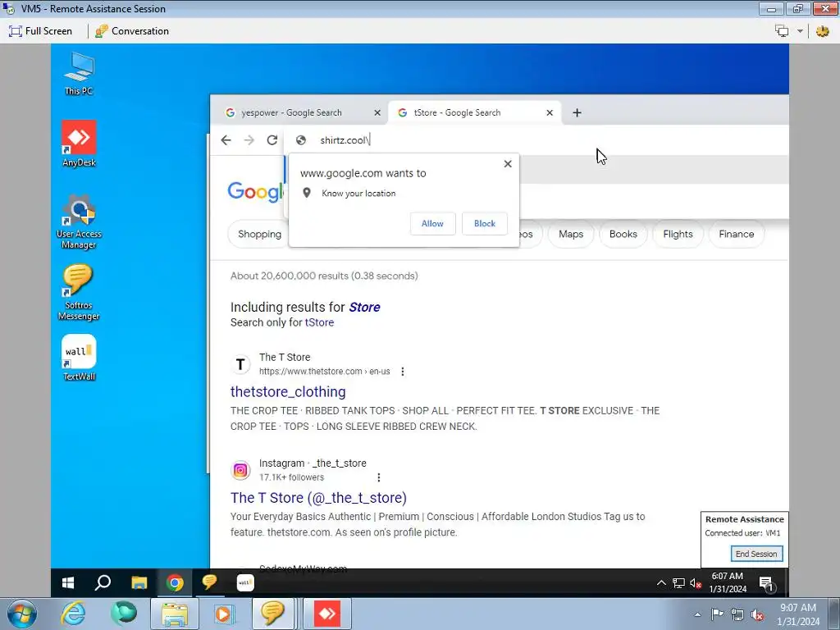
Task: Expand monitor dropdown arrow
Action: (x=801, y=31)
